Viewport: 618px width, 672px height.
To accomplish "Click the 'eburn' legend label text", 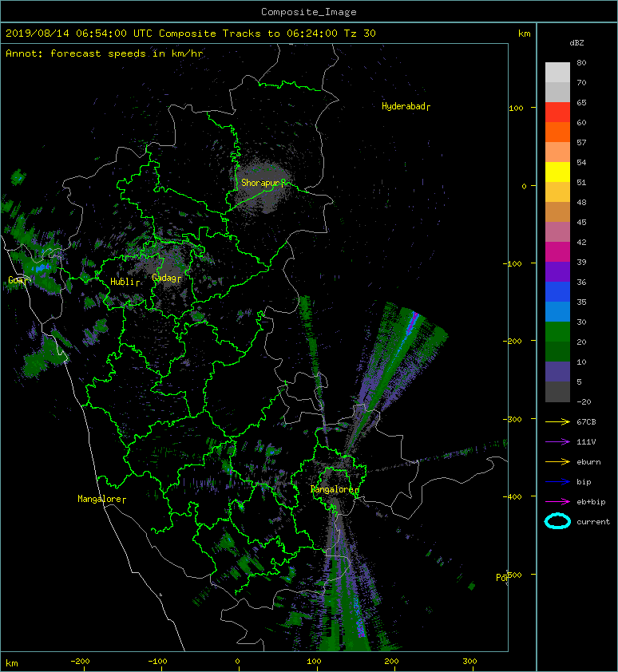I will (x=588, y=462).
